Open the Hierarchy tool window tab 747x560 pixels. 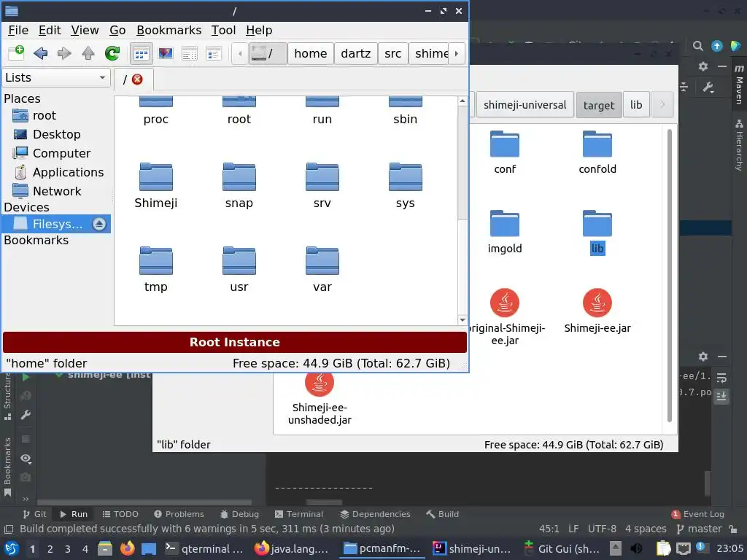pyautogui.click(x=739, y=145)
